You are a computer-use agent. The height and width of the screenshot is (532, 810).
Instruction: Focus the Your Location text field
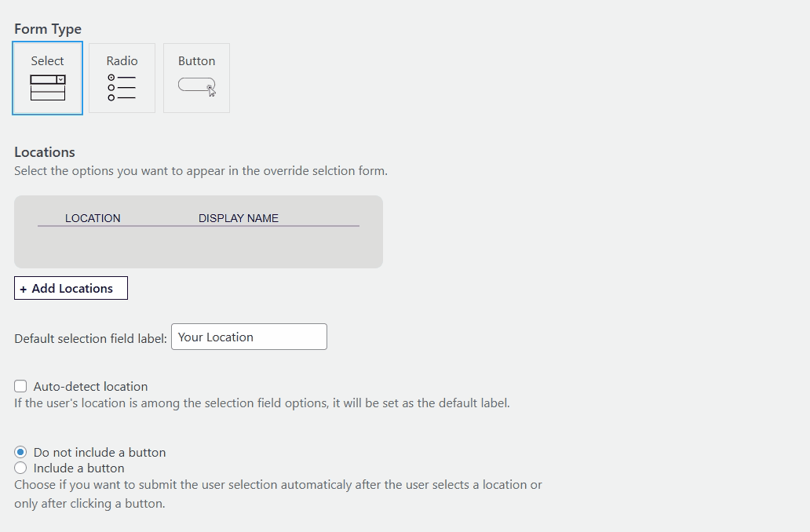click(x=249, y=337)
